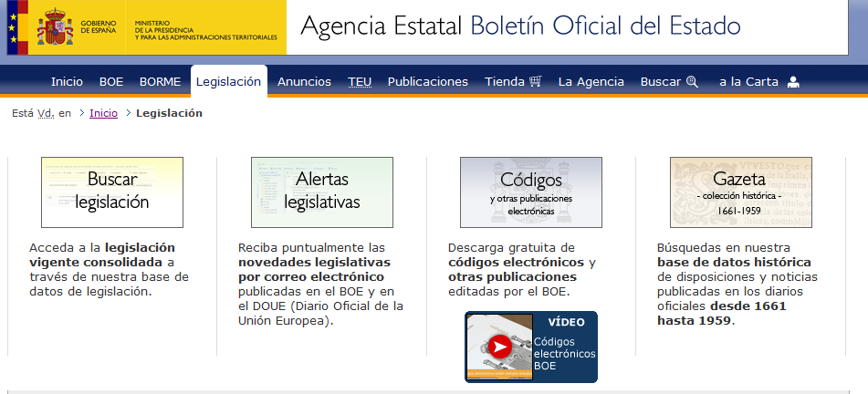Click the Tienda menu entry
This screenshot has width=868, height=394.
click(505, 82)
